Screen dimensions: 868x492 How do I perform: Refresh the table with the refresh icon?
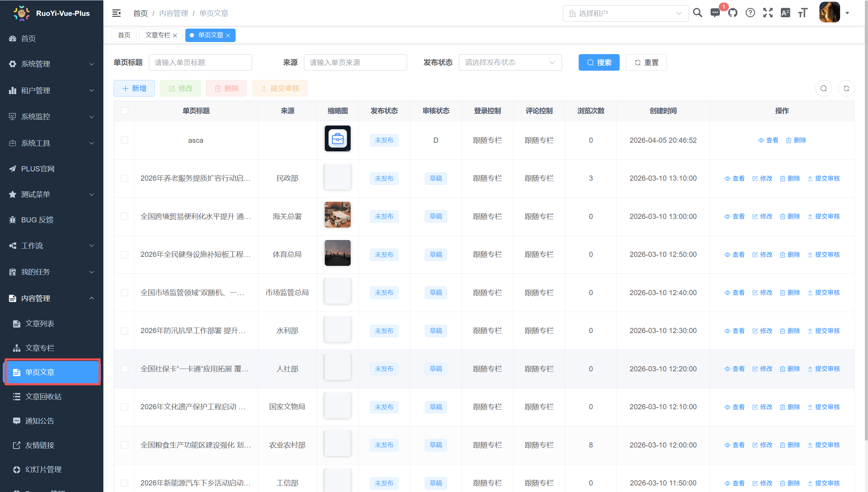click(847, 88)
